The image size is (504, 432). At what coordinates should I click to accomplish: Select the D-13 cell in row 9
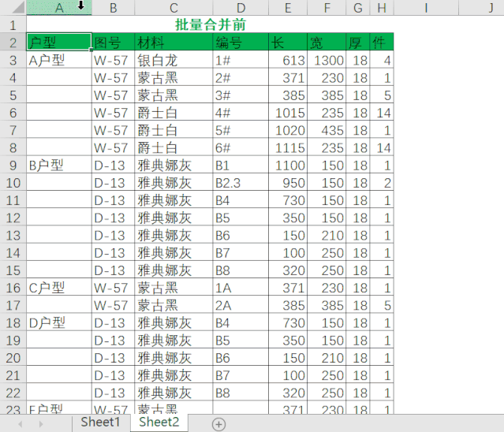tap(113, 165)
